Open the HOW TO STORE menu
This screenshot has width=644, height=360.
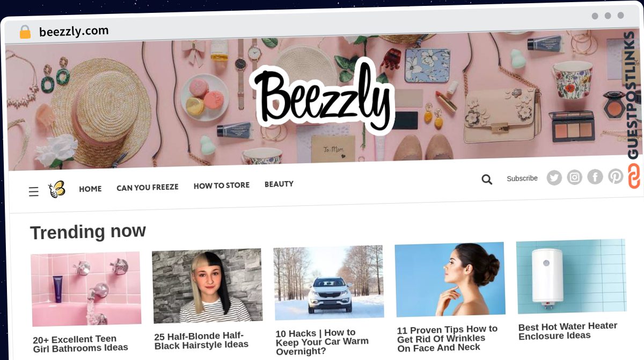click(222, 185)
